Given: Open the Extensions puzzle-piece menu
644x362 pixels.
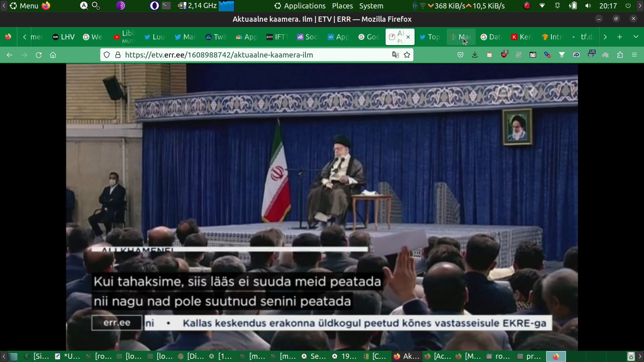Looking at the screenshot, I should coord(620,55).
